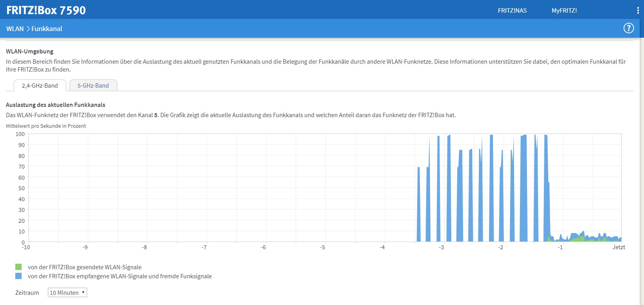Select the 2,4-GHz-Band tab
Screen dimensions: 644x305
[x=40, y=85]
